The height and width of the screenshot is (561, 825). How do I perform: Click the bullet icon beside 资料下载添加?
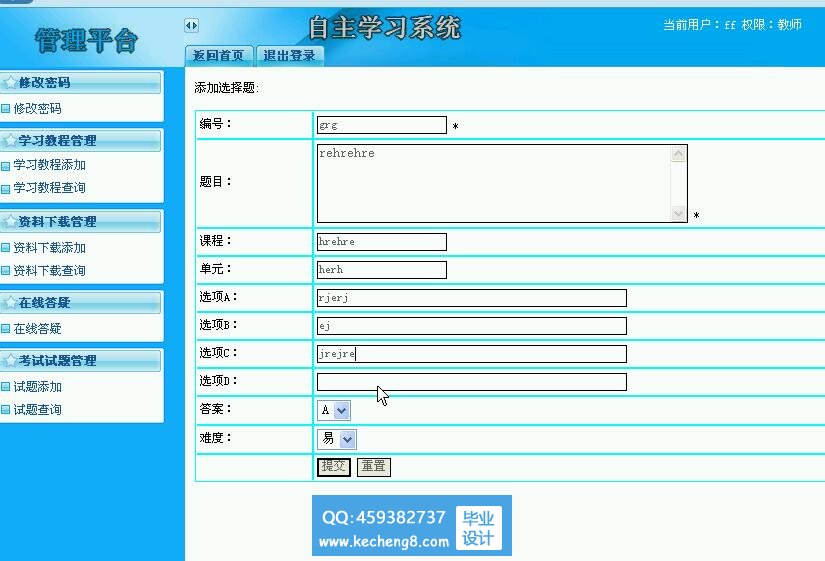coord(6,248)
